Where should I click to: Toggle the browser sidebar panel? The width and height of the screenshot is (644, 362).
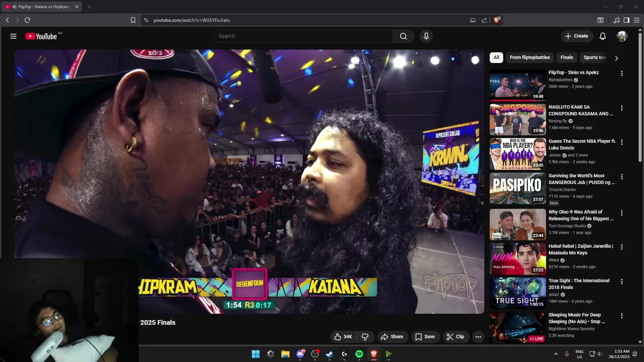pyautogui.click(x=626, y=20)
